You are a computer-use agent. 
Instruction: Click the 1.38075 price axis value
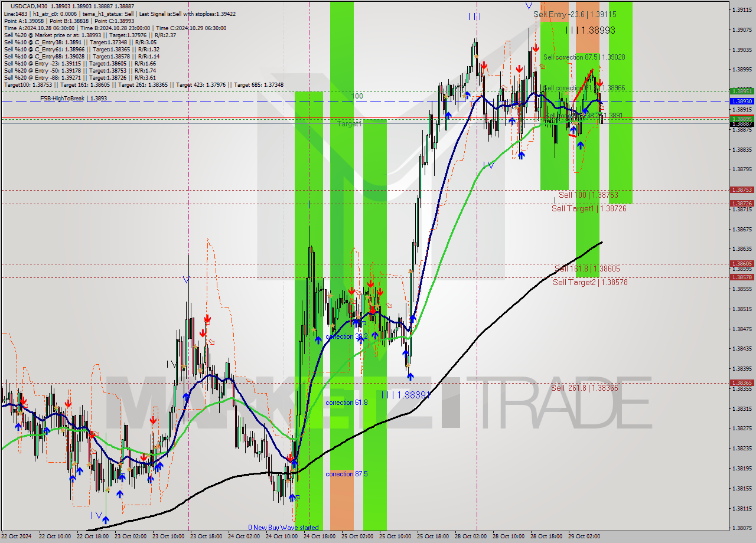[742, 528]
